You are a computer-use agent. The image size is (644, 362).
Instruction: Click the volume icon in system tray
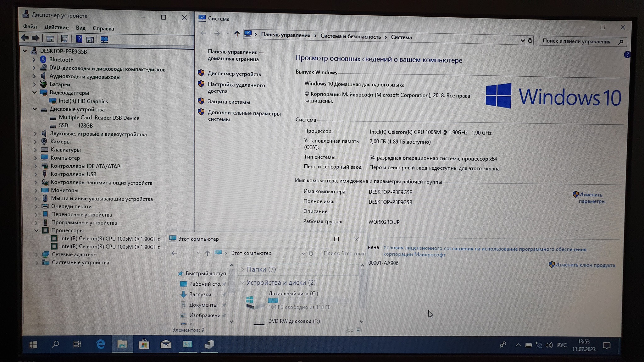[549, 345]
